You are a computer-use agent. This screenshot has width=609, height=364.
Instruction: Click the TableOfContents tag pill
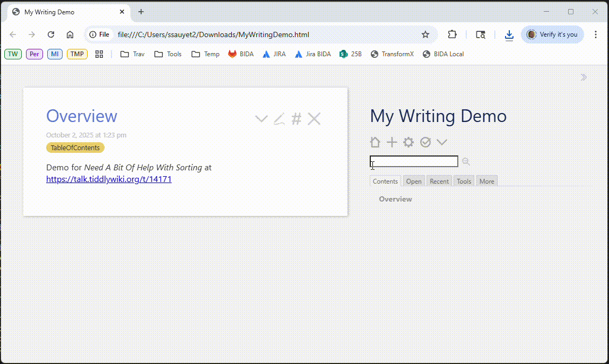75,148
